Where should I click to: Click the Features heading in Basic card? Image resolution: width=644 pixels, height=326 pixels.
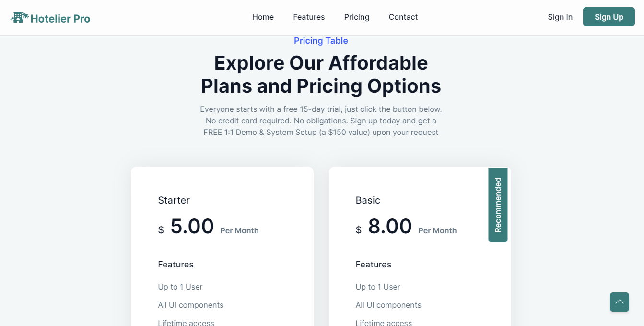(374, 265)
